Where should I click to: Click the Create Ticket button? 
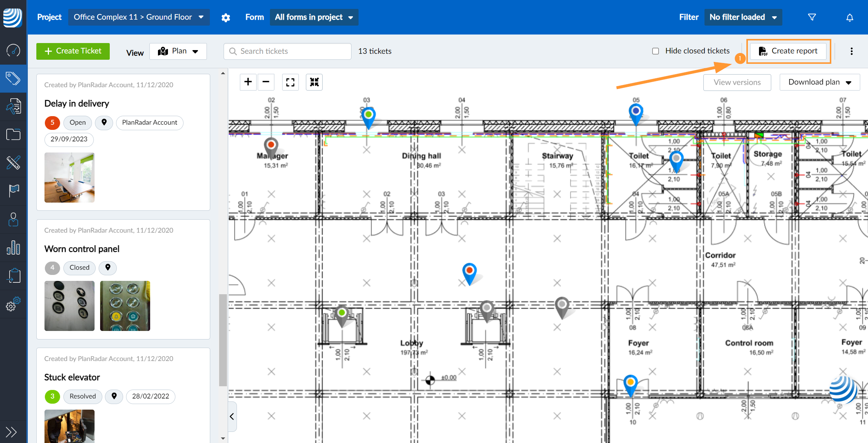[73, 51]
